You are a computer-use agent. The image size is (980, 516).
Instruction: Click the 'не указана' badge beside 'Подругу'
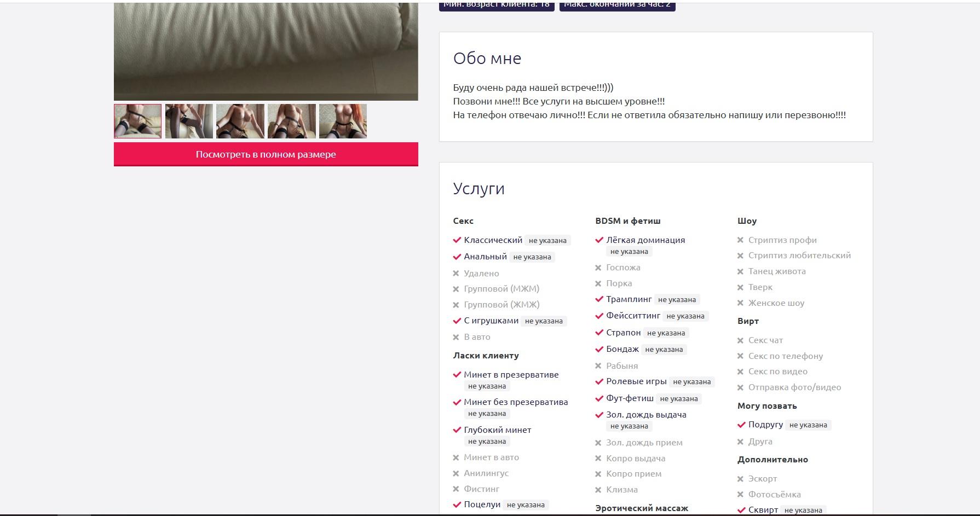pyautogui.click(x=808, y=425)
